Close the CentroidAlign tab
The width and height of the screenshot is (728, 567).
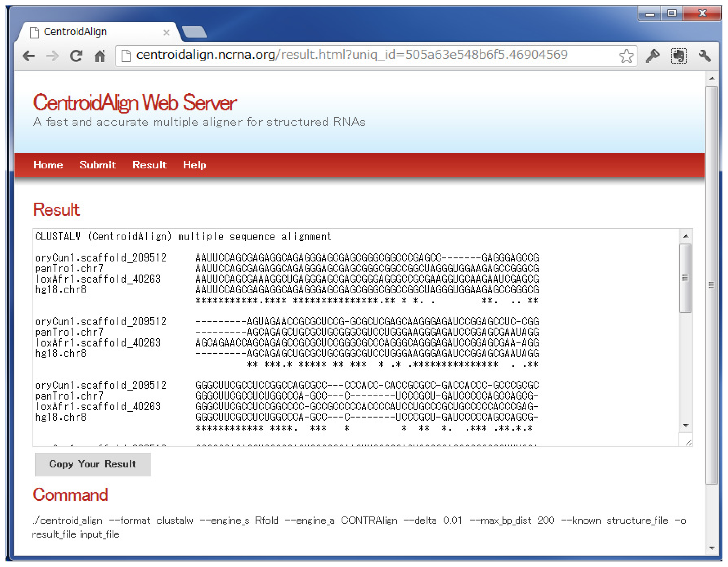[x=166, y=33]
